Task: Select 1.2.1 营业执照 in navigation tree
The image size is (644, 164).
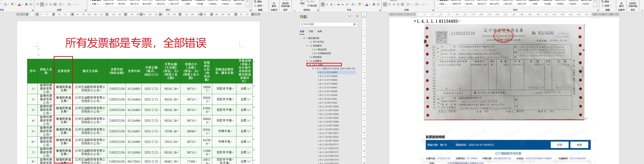Action: point(319,49)
